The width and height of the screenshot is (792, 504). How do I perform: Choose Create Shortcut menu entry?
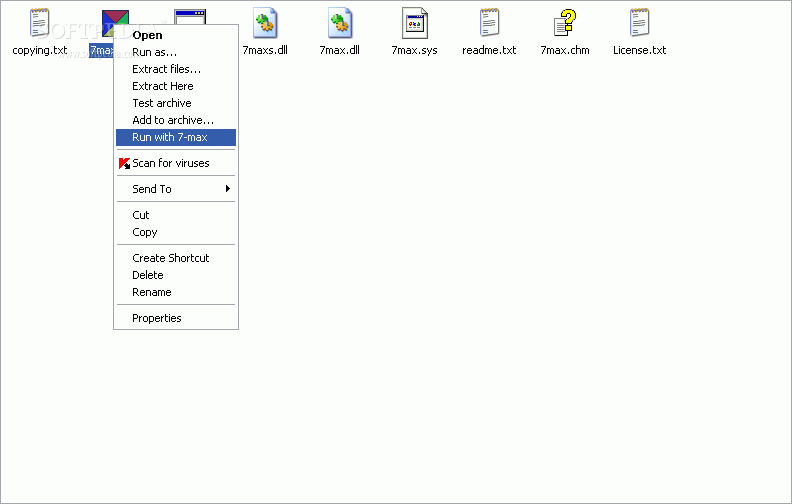click(176, 258)
